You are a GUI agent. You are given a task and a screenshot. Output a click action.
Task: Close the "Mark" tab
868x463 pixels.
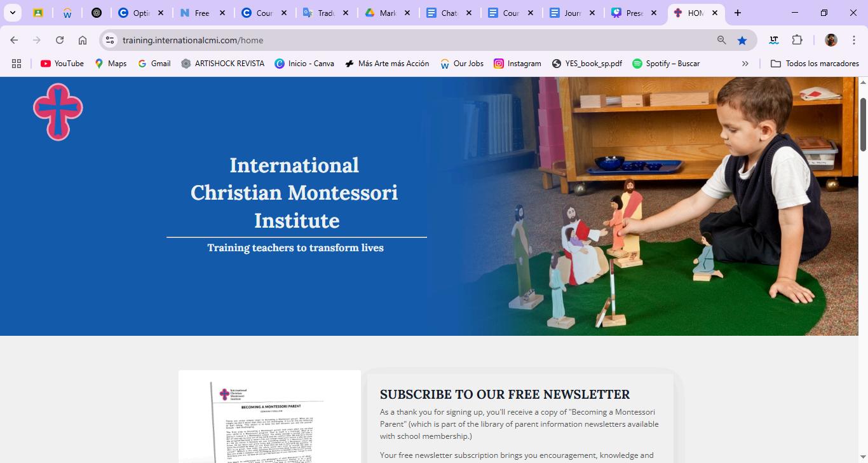point(407,13)
